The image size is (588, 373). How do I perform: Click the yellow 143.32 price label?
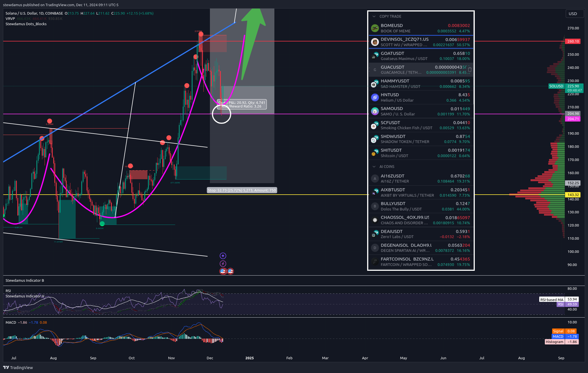573,195
